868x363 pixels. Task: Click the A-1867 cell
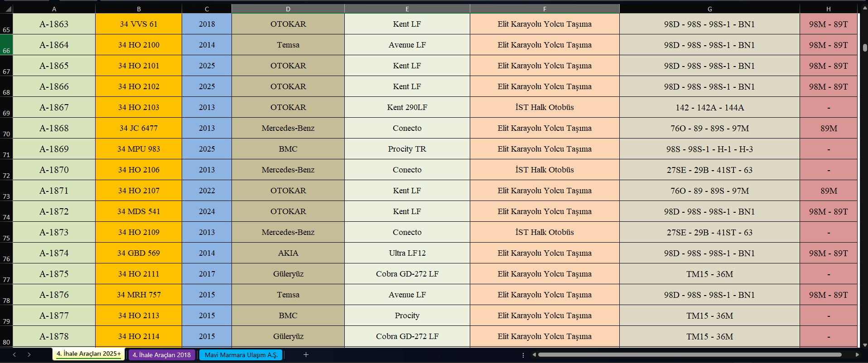click(x=54, y=107)
